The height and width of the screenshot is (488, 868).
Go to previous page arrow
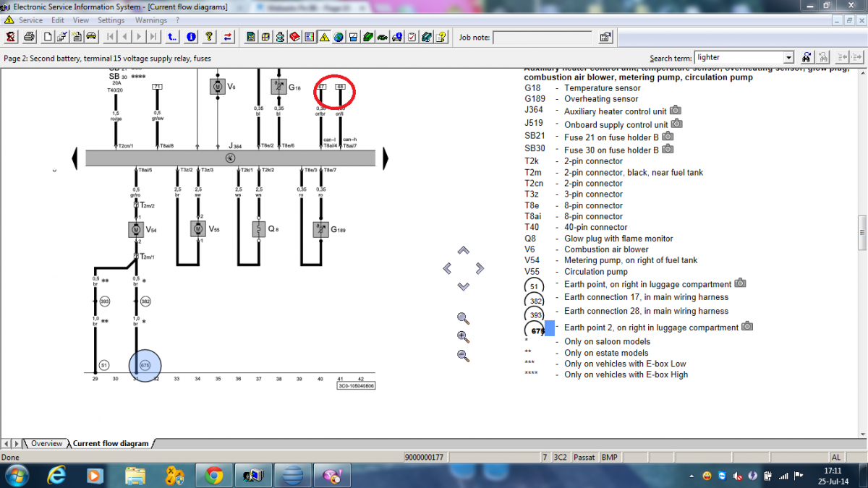[124, 36]
